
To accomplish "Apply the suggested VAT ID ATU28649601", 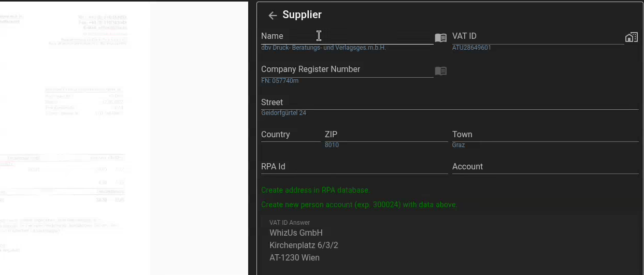I will [471, 48].
